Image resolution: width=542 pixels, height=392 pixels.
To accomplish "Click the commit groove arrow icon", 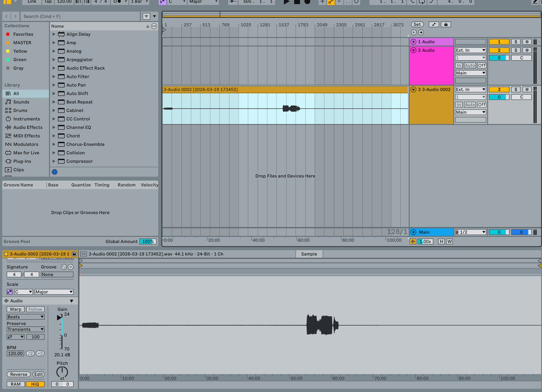I will point(70,267).
